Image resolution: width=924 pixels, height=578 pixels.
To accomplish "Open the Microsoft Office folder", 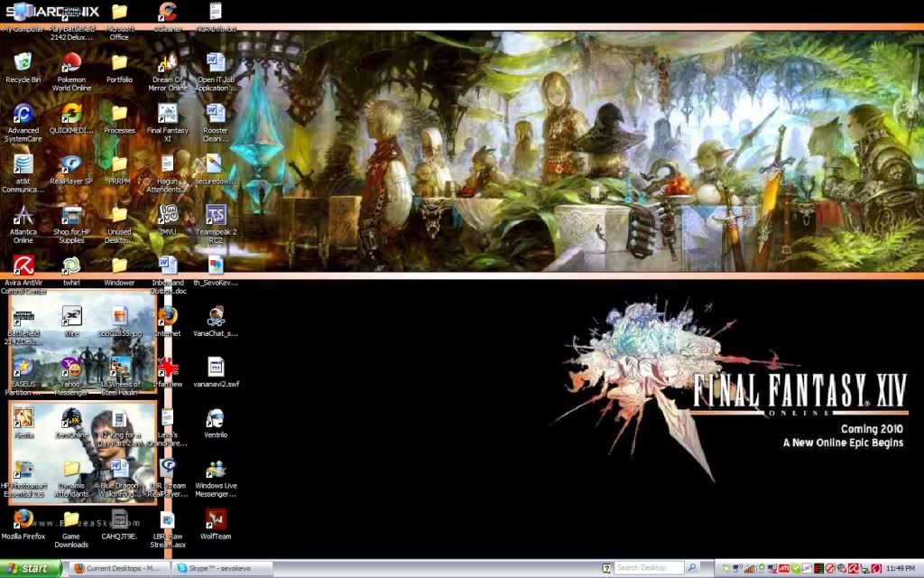I will tap(119, 12).
